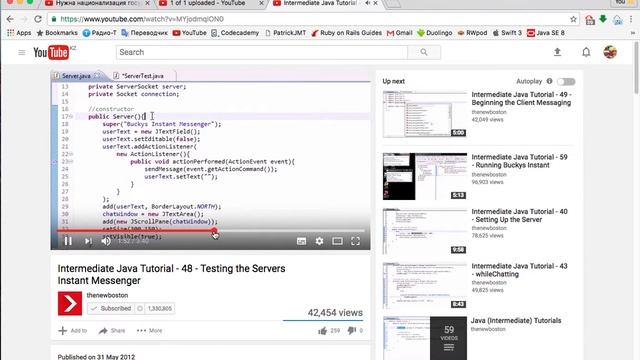Screen dimensions: 640x360
Task: Open the upload video icon
Action: (557, 52)
